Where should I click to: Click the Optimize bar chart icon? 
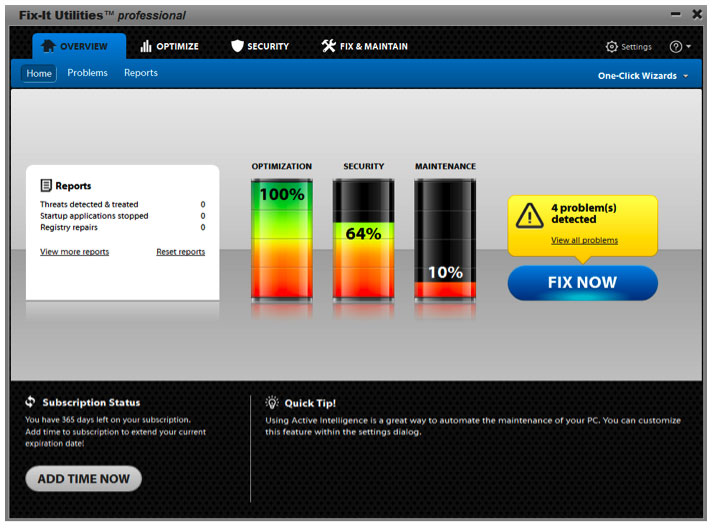(146, 46)
